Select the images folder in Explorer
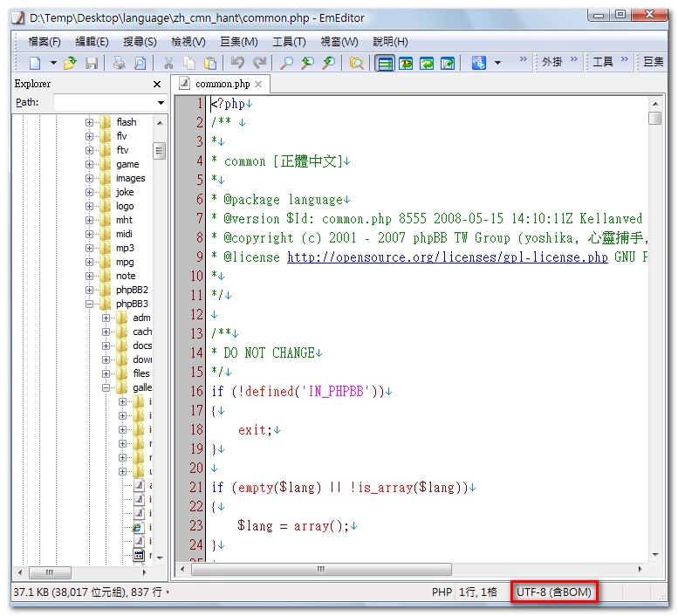 coord(130,178)
